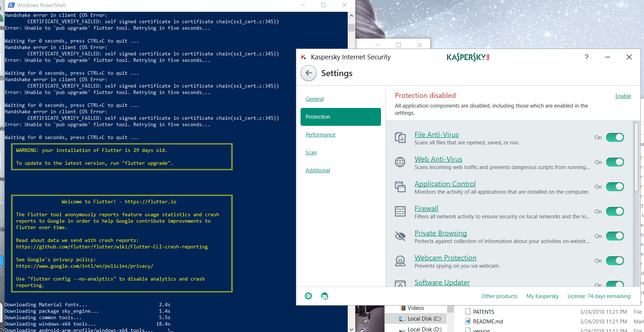This screenshot has width=644, height=332.
Task: Click PowerShell scrollbar up arrow
Action: 351,15
